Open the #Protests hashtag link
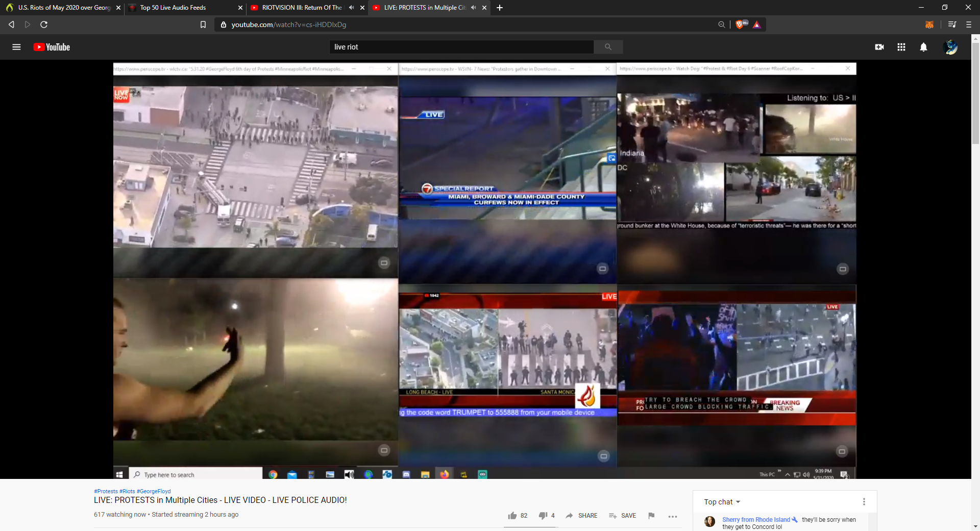Screen dimensions: 980x531 pos(106,491)
